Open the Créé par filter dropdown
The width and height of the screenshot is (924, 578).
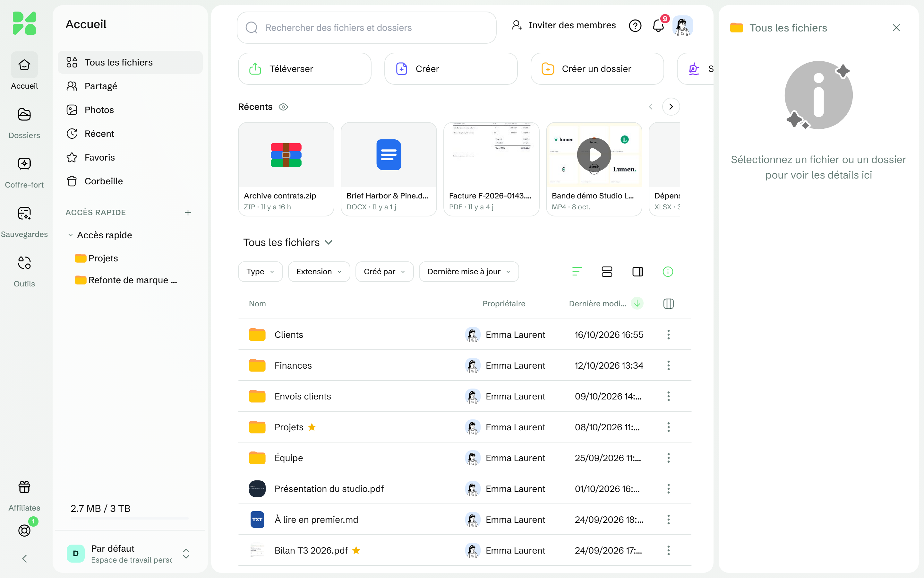pos(384,272)
